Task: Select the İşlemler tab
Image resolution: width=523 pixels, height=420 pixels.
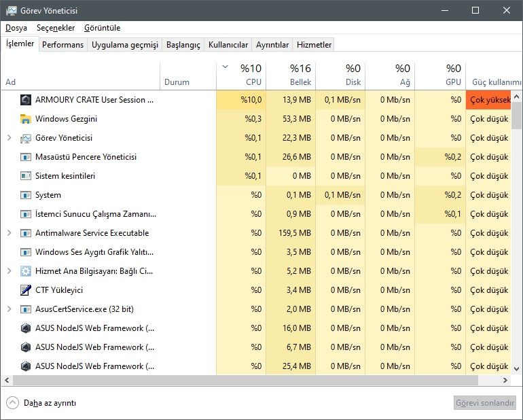Action: click(20, 43)
